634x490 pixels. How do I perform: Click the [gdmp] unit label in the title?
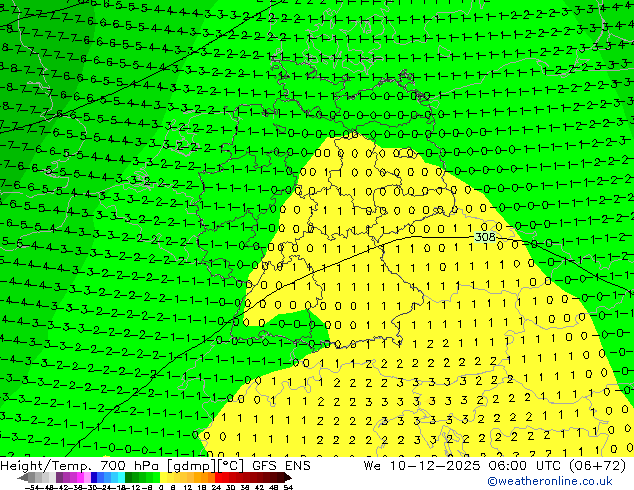[x=190, y=466]
